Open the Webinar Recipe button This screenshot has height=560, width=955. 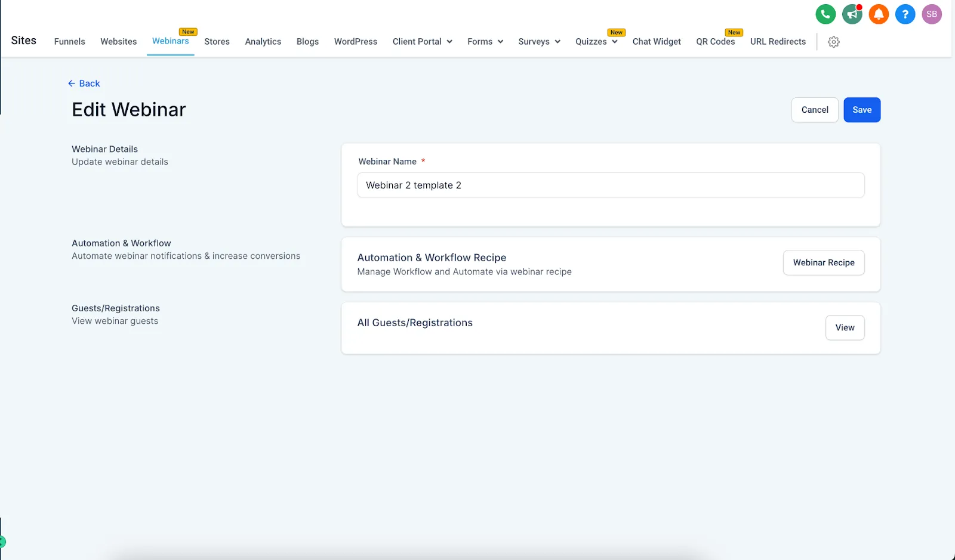824,263
